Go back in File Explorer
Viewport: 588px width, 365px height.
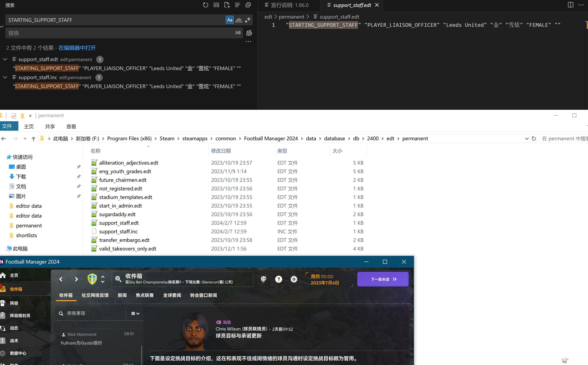point(3,139)
